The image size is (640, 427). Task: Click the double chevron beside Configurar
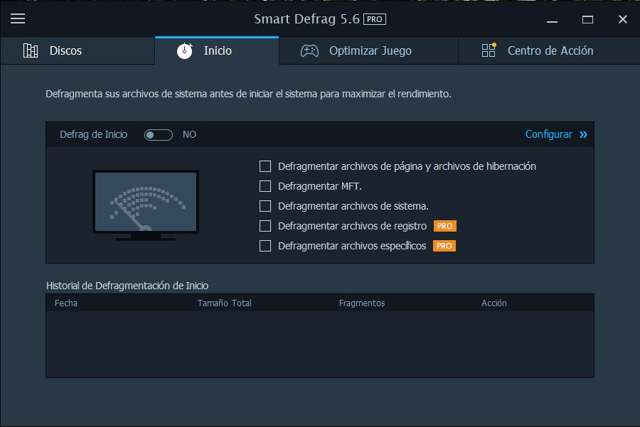click(583, 134)
